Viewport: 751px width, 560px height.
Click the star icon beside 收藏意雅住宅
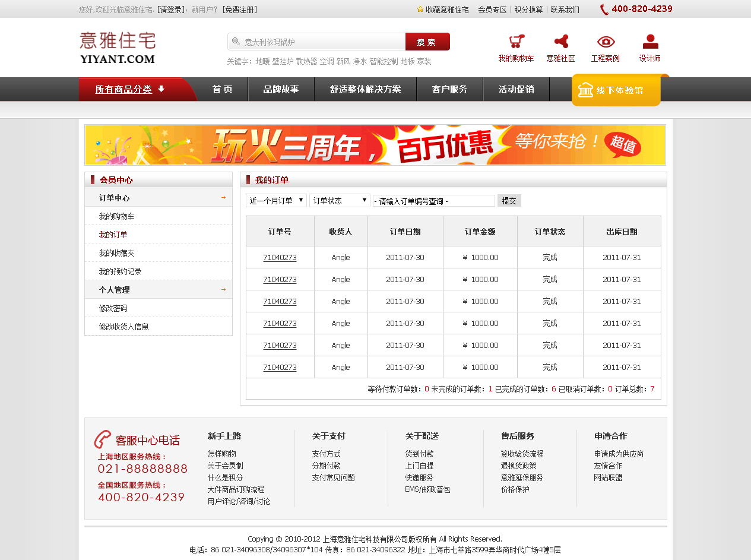[420, 10]
